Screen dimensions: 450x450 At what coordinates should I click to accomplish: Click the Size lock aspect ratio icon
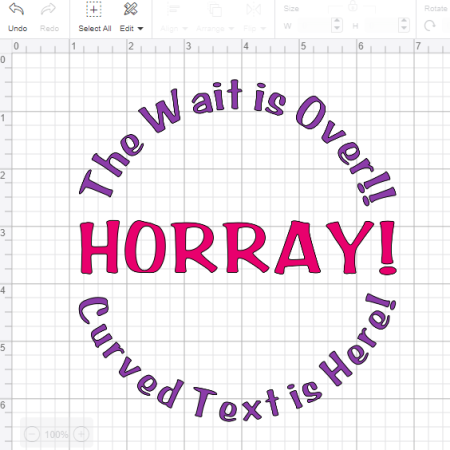[x=353, y=6]
